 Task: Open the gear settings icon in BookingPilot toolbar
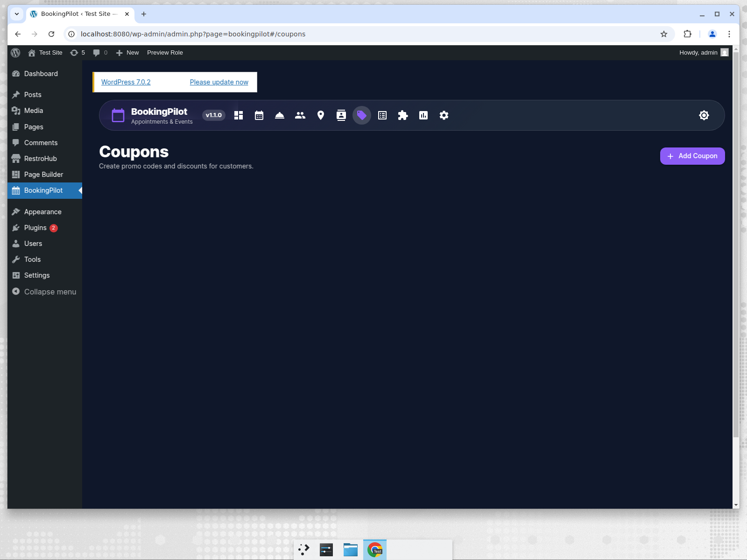click(x=444, y=115)
